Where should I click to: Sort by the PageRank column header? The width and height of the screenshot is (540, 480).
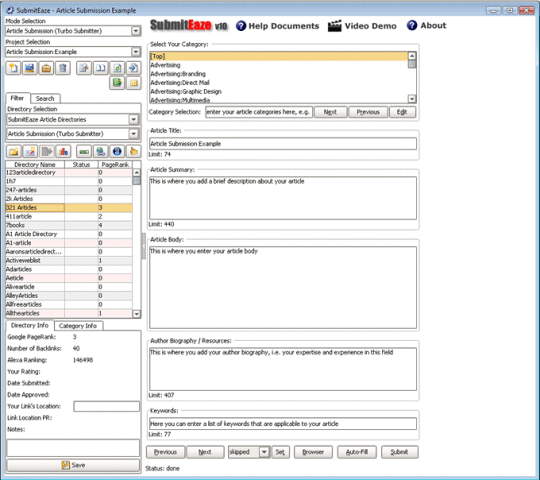pos(115,165)
